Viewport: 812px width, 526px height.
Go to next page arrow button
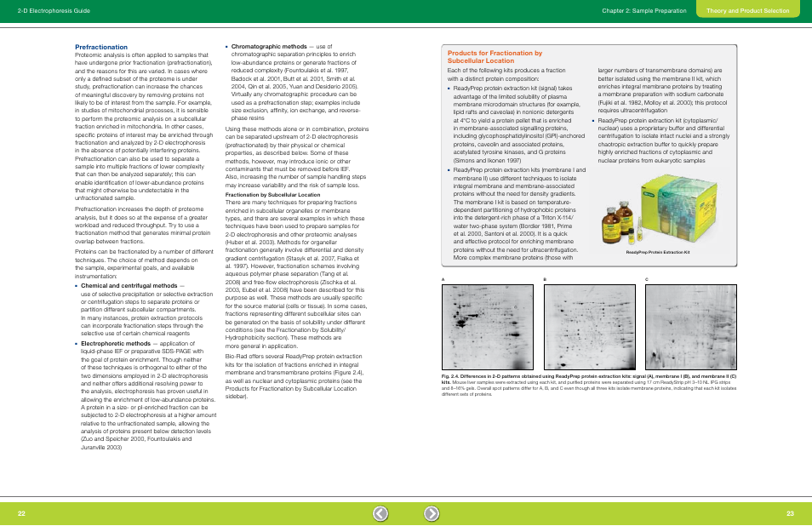tap(432, 513)
